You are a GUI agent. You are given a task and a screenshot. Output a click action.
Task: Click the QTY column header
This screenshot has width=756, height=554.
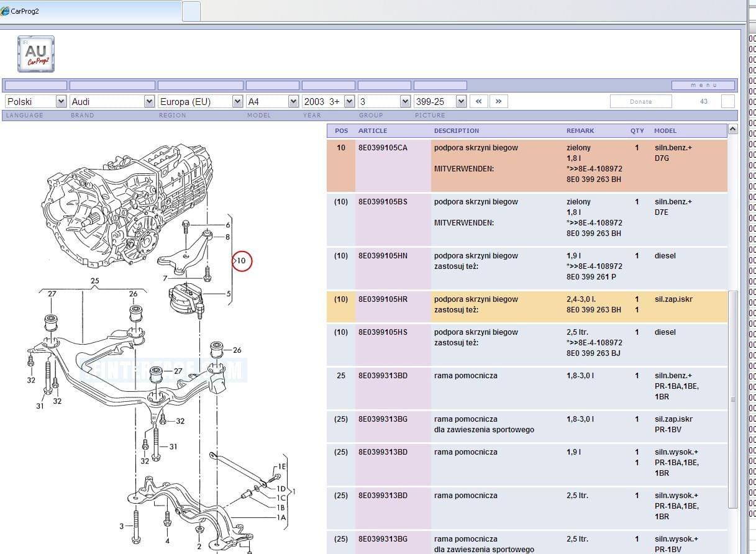pos(637,131)
